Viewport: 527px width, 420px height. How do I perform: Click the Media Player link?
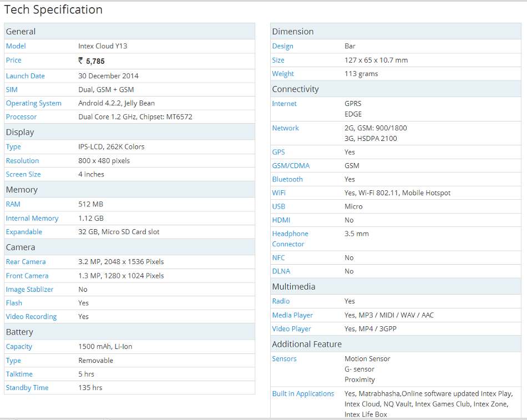point(292,316)
